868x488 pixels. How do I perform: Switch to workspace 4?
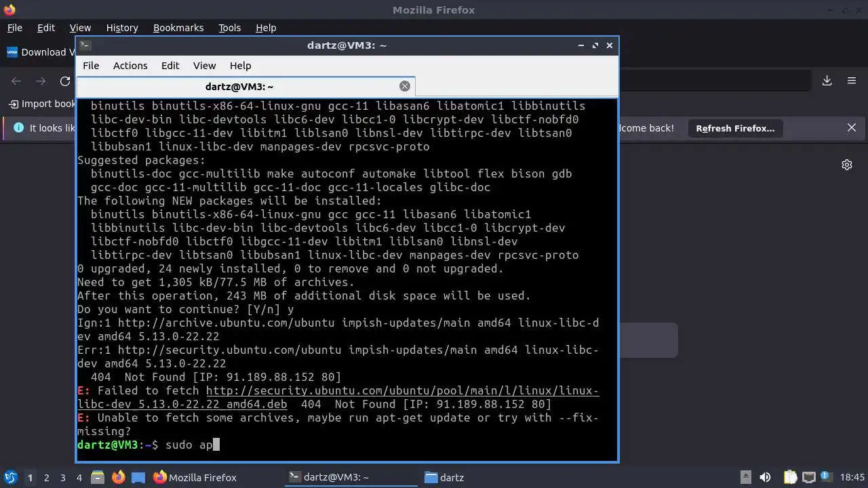click(x=79, y=478)
